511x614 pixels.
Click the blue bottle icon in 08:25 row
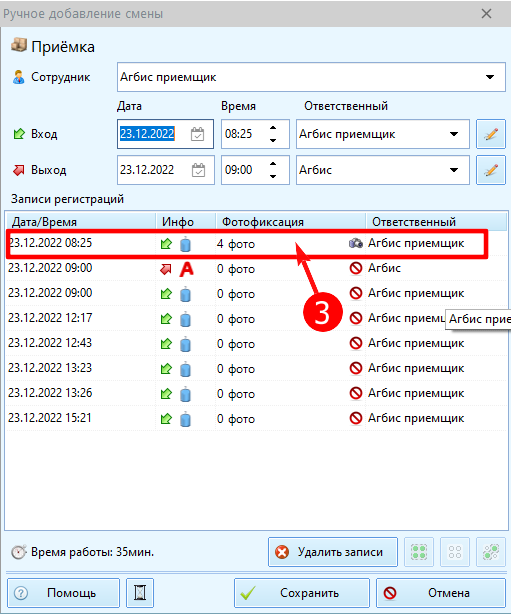click(x=185, y=244)
